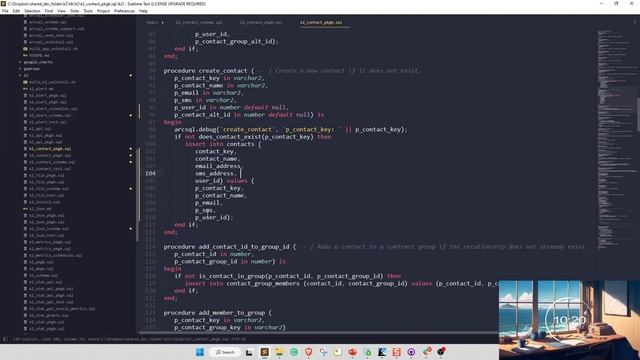Toggle sidebar using status bar icon

pos(5,339)
